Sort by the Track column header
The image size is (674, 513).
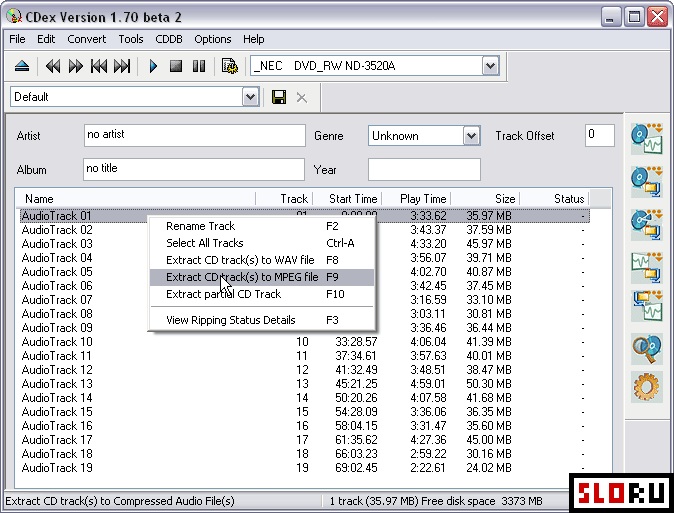(x=284, y=199)
